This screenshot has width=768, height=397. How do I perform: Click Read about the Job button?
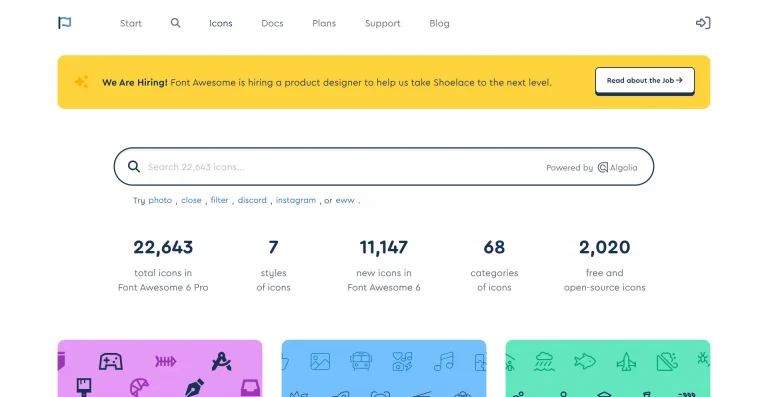pyautogui.click(x=645, y=81)
